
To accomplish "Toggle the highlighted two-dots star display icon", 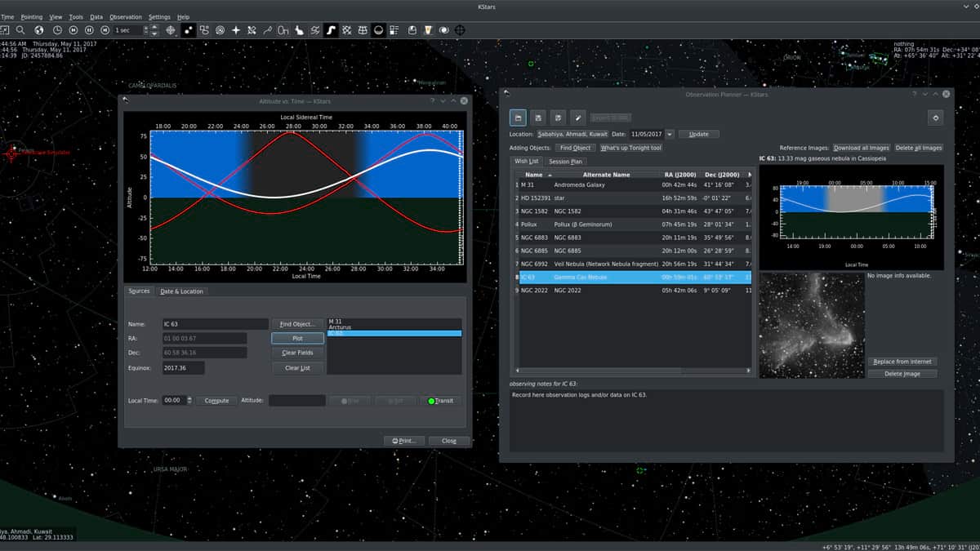I will pyautogui.click(x=189, y=30).
